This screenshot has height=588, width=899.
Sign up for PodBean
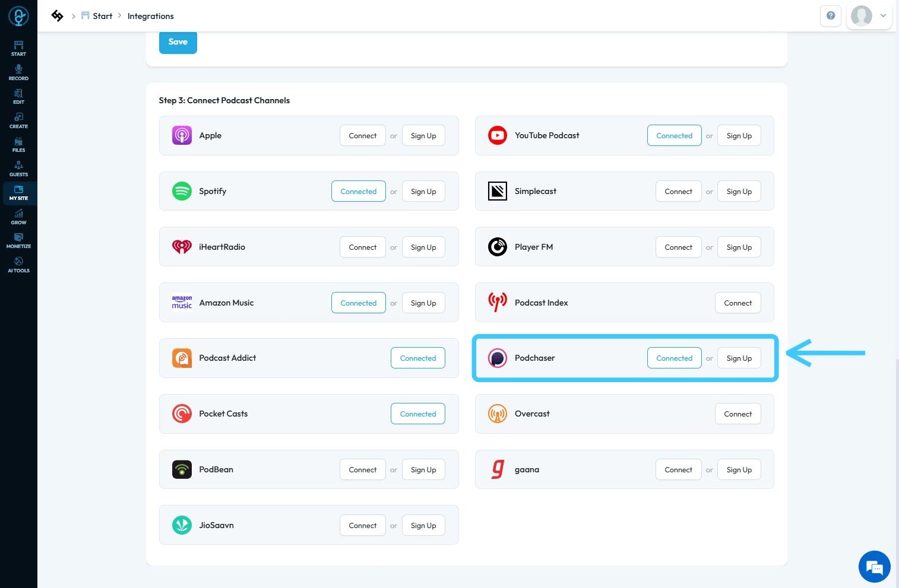click(x=423, y=470)
